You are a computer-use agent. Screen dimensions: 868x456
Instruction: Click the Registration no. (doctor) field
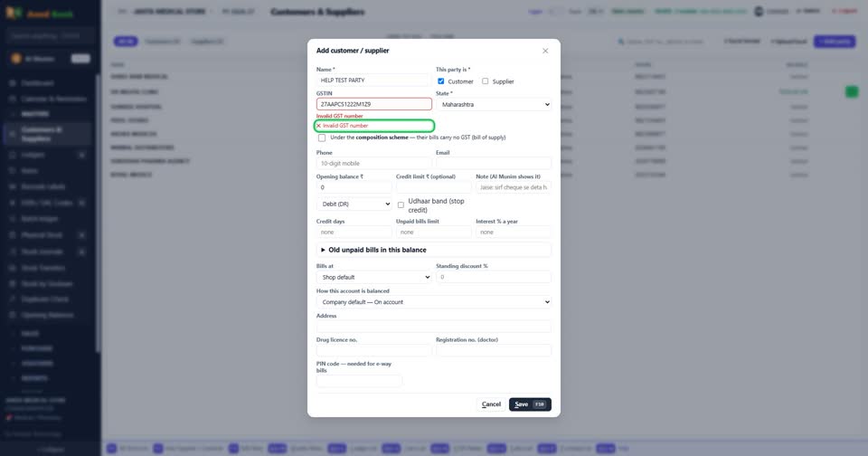pos(494,350)
